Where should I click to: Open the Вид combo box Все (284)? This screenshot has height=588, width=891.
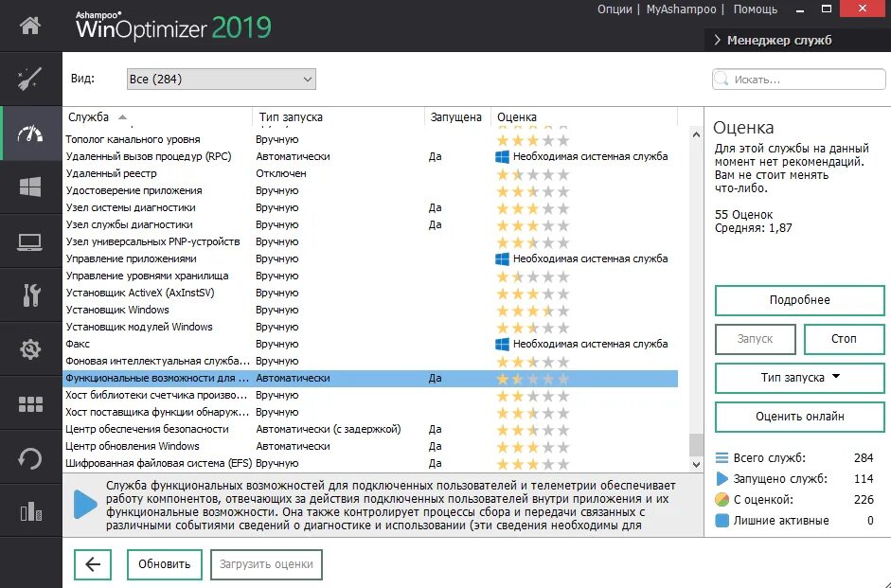(221, 79)
